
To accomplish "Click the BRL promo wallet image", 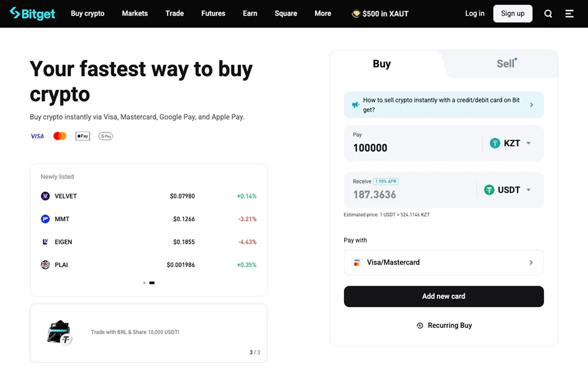I will [x=59, y=333].
